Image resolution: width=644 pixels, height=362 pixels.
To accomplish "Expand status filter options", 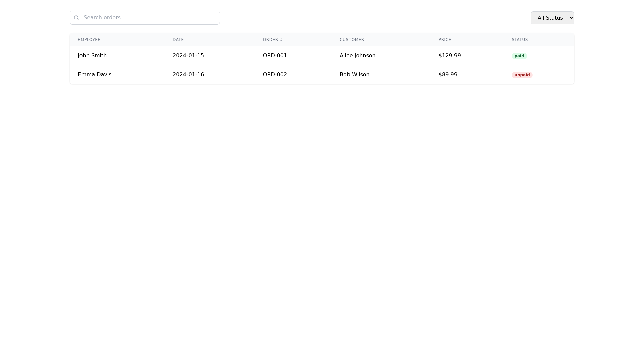I will click(x=552, y=18).
